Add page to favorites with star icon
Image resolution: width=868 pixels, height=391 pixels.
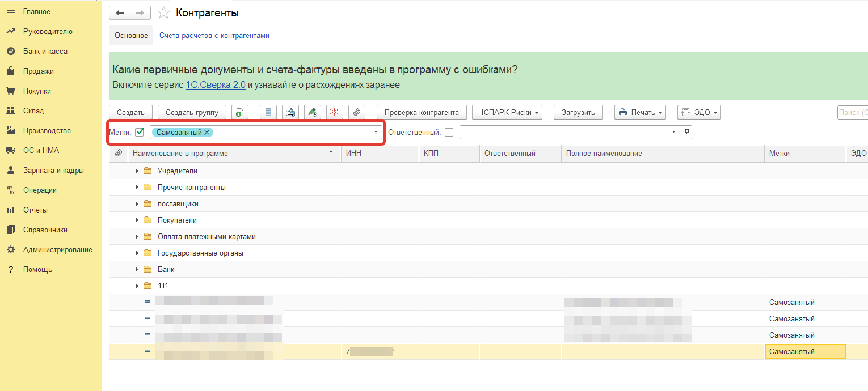[x=163, y=13]
